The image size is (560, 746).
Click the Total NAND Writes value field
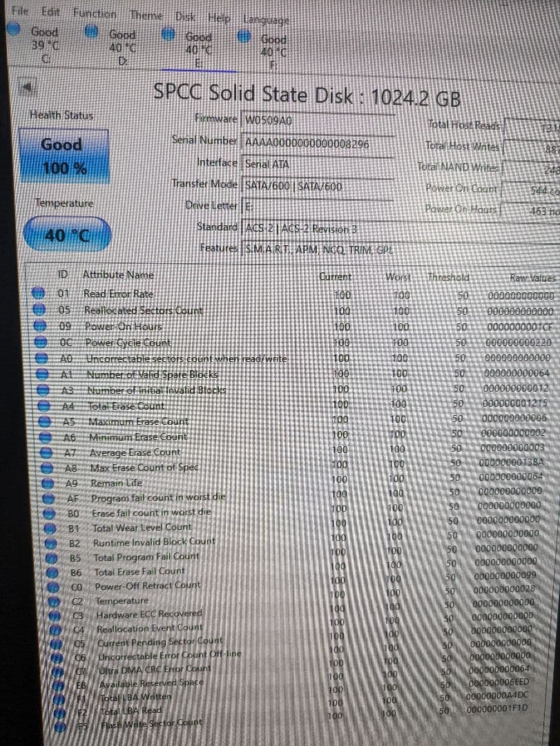coord(532,169)
